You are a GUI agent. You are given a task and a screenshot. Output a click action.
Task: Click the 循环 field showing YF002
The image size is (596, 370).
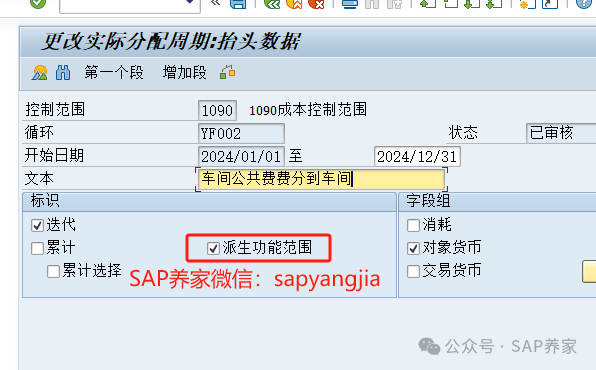241,133
